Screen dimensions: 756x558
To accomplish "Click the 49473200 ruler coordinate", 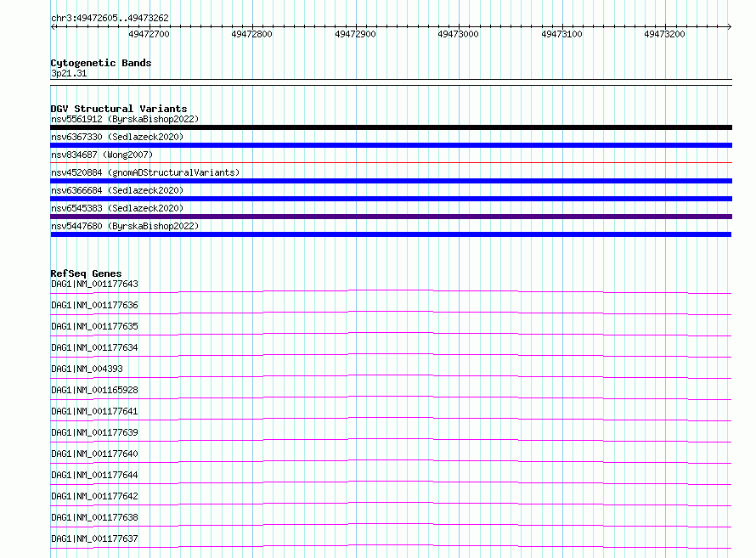I will tap(664, 34).
